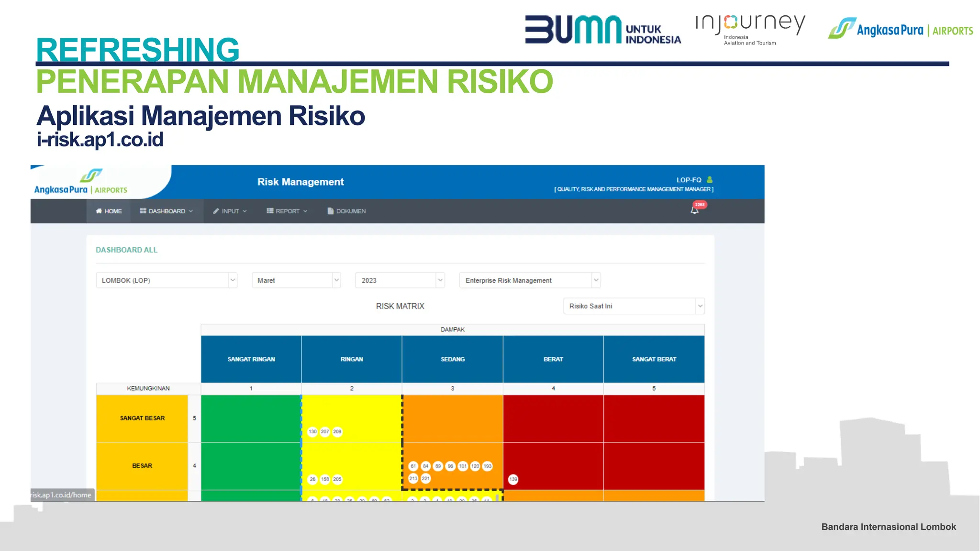The width and height of the screenshot is (980, 551).
Task: Open the Maret month dropdown
Action: tap(296, 280)
